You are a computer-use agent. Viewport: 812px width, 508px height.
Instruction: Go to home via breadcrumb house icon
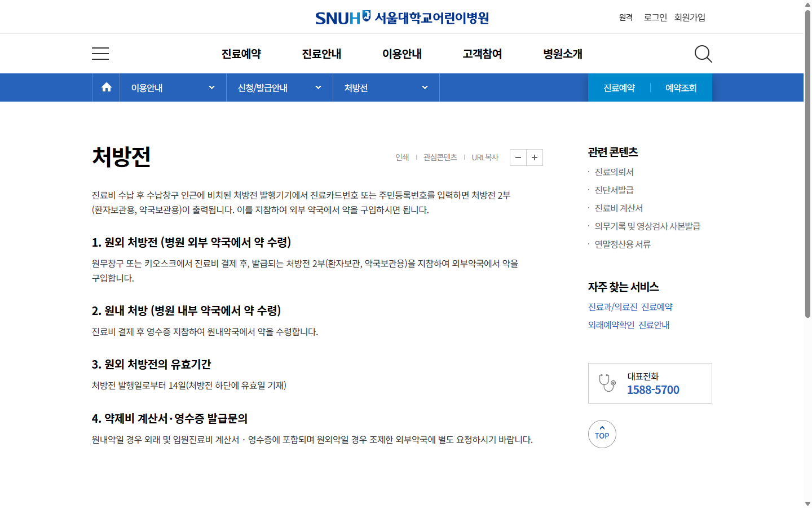click(x=106, y=87)
